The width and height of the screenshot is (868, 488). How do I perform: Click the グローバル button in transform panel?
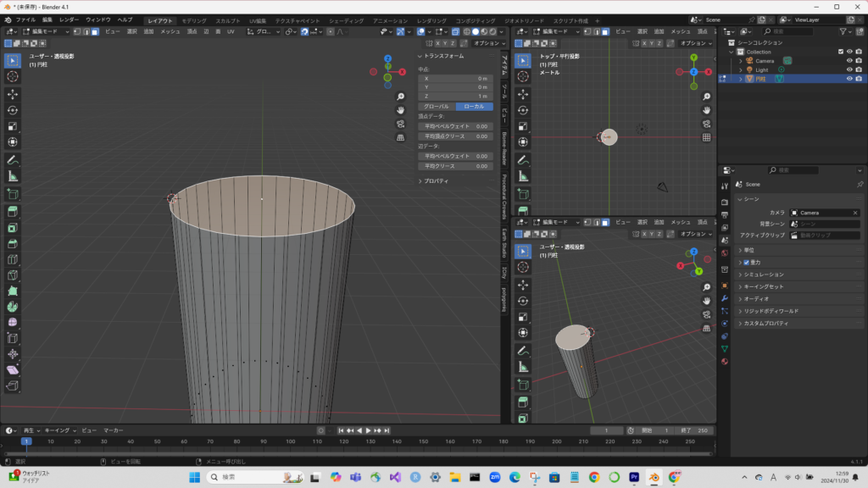tap(437, 107)
